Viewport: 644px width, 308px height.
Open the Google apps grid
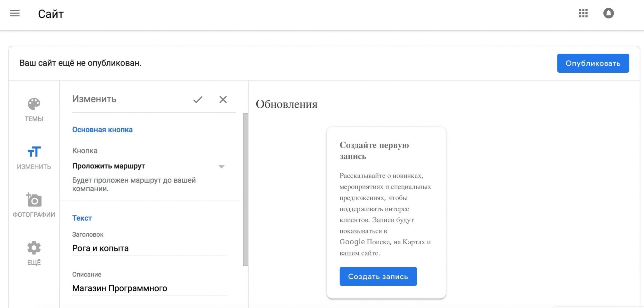coord(583,13)
